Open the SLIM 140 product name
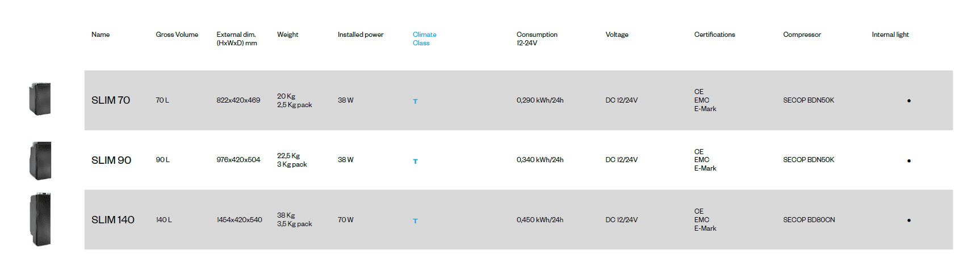This screenshot has height=280, width=980. (113, 220)
